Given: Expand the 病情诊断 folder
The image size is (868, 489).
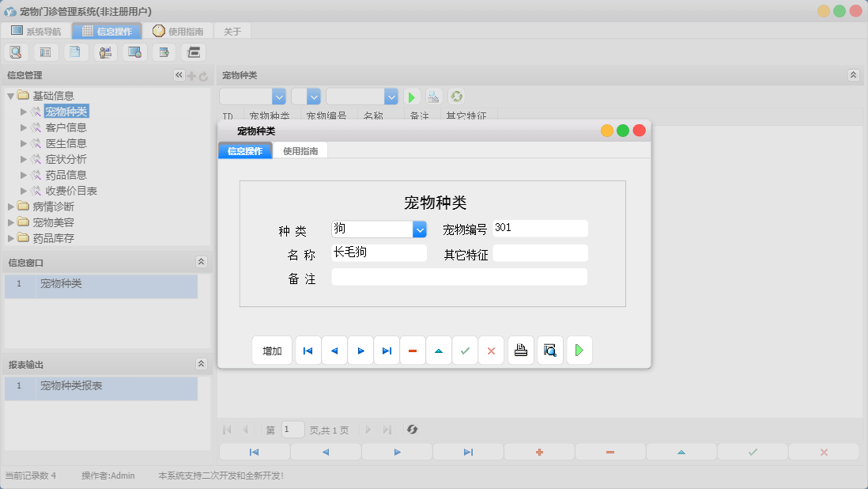Looking at the screenshot, I should tap(11, 207).
